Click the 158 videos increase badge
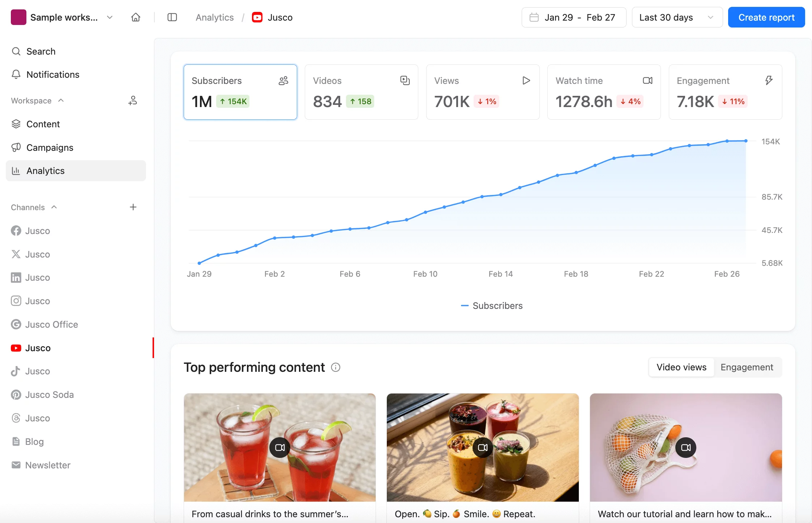Screen dimensions: 812x523 pyautogui.click(x=360, y=101)
